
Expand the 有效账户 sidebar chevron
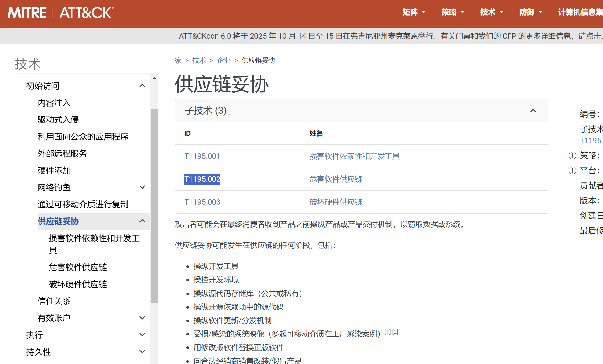point(142,318)
